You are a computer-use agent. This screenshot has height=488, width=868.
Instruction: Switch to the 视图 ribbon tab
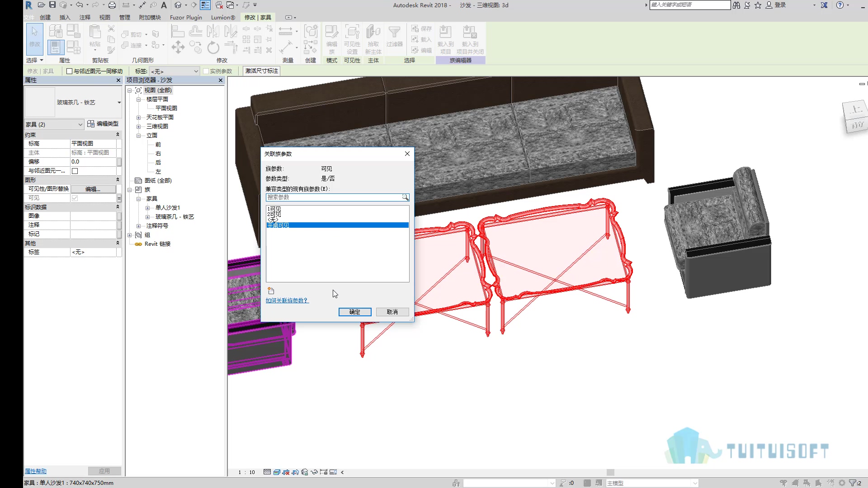click(105, 17)
